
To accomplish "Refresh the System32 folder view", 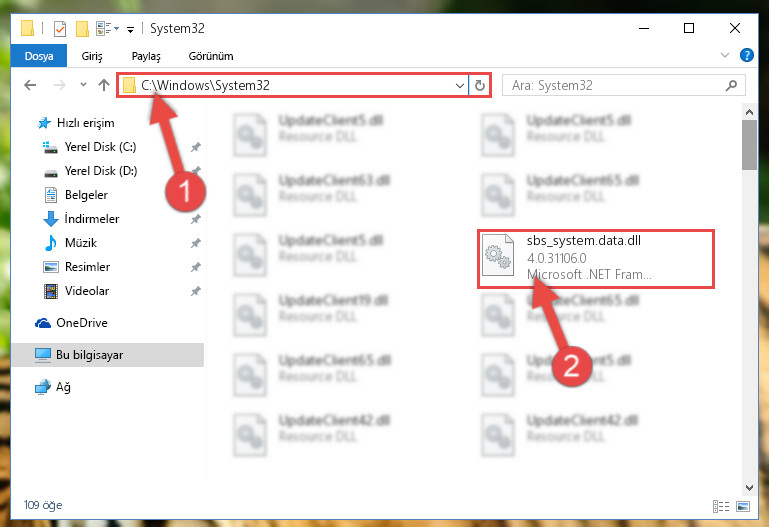I will click(480, 85).
